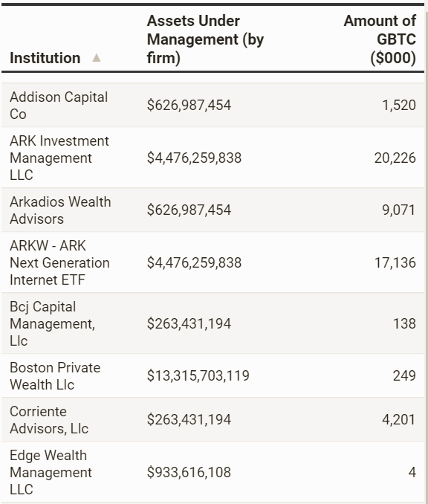Select Bcj Capital Management, Llc row
This screenshot has width=428, height=504.
tap(213, 323)
